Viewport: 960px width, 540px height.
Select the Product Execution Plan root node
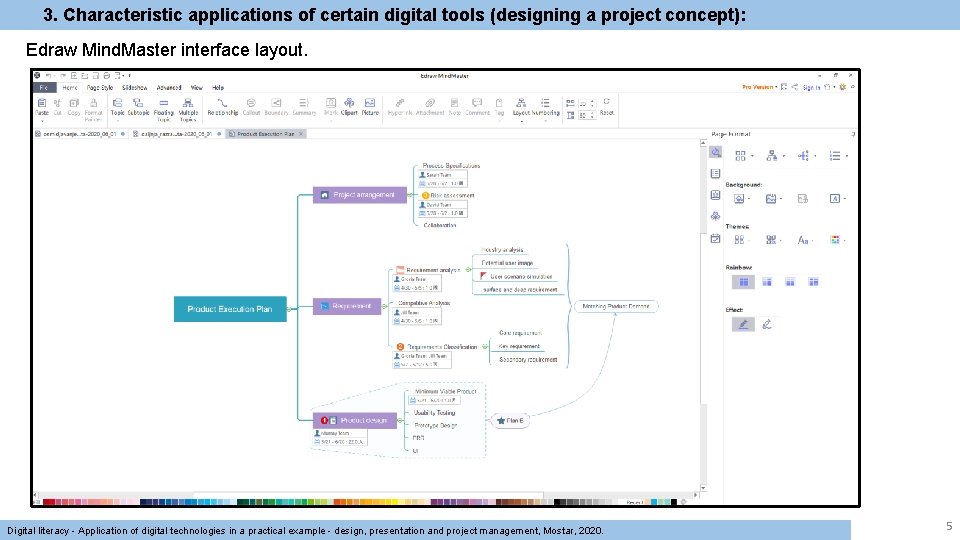(230, 309)
